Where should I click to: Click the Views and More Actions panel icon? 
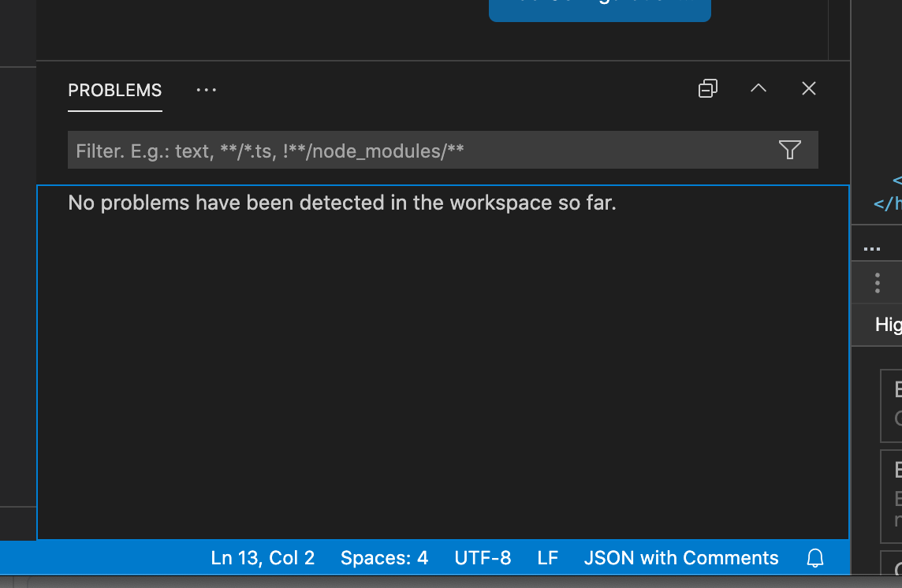point(707,88)
